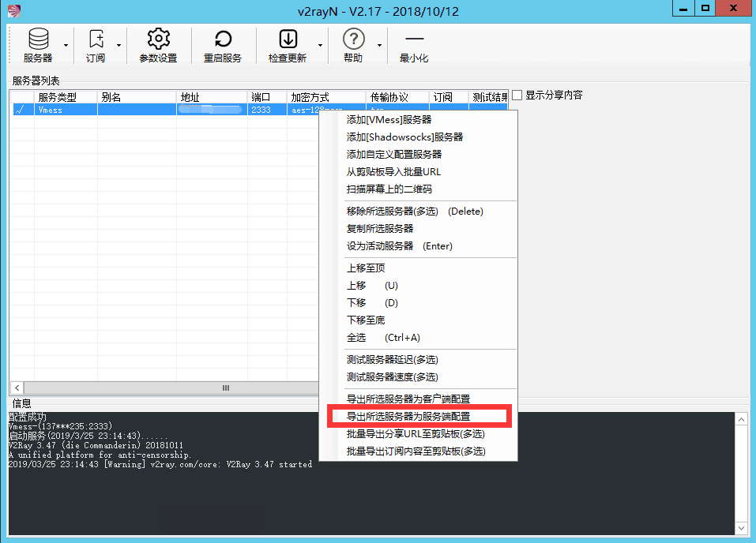This screenshot has height=543, width=756.
Task: Click the v2rayN app icon in title bar
Action: pyautogui.click(x=11, y=9)
